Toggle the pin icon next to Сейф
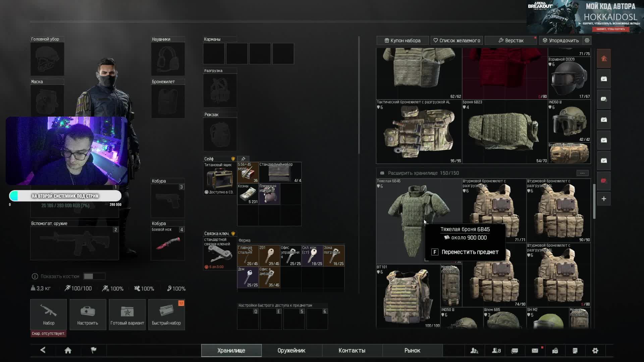This screenshot has height=362, width=644. 243,159
